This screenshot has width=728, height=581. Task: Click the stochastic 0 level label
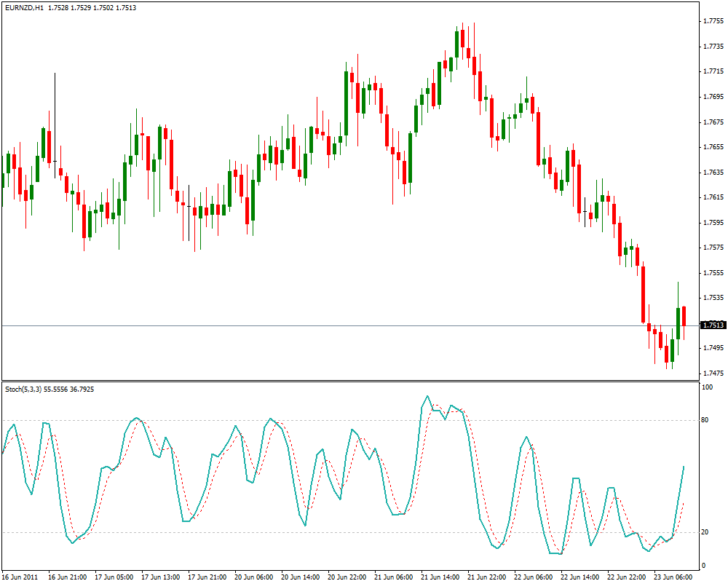(704, 565)
